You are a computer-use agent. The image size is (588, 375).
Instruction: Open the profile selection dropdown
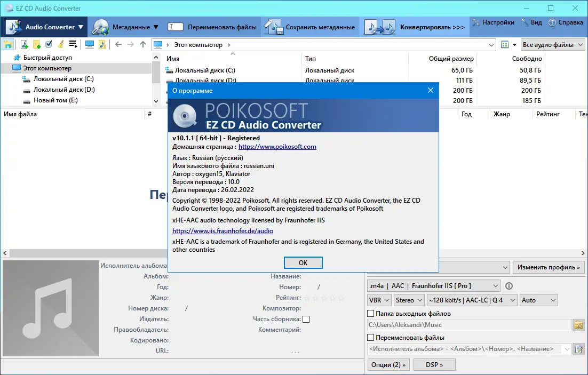coord(505,267)
